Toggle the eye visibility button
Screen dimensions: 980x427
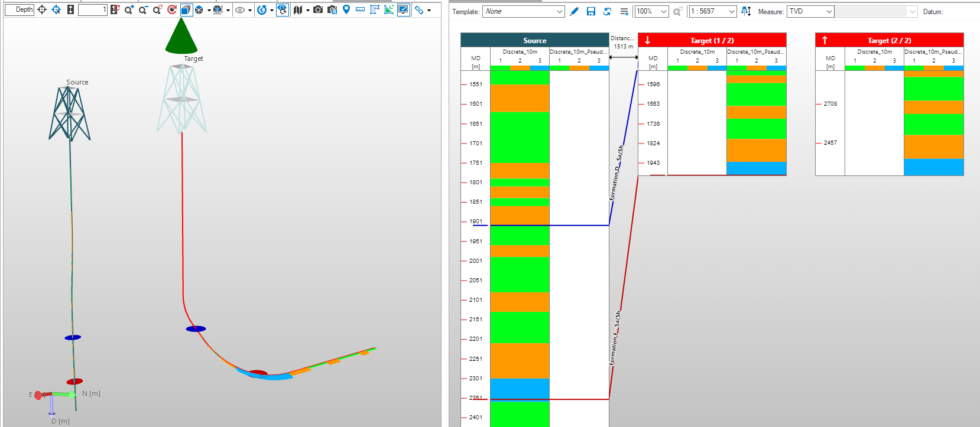pos(240,9)
